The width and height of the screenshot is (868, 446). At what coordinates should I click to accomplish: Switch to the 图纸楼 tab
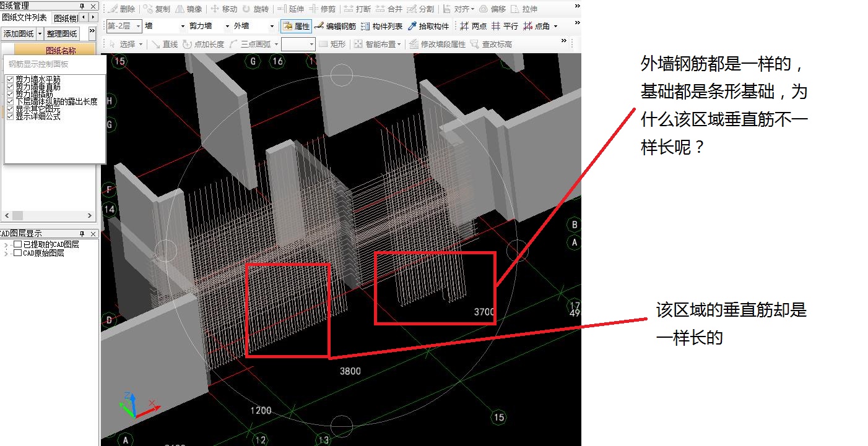point(66,18)
